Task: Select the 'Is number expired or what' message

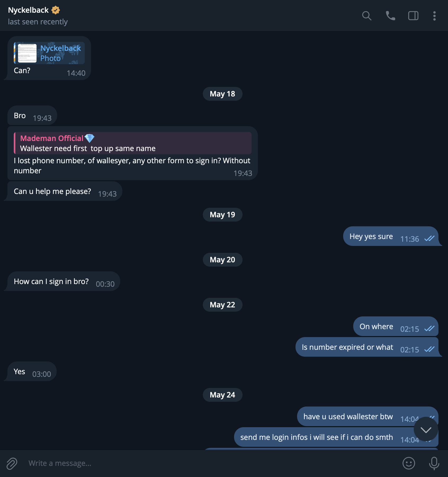Action: tap(367, 347)
